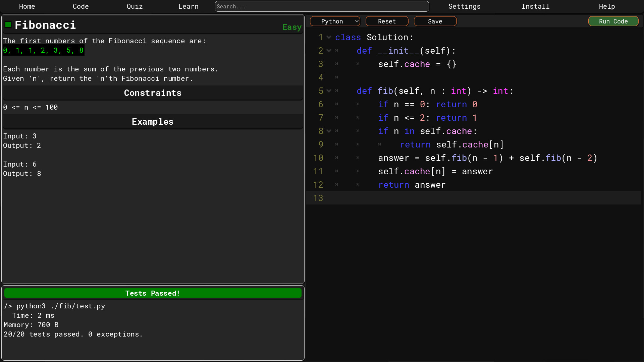Click the Easy difficulty label

(x=291, y=27)
